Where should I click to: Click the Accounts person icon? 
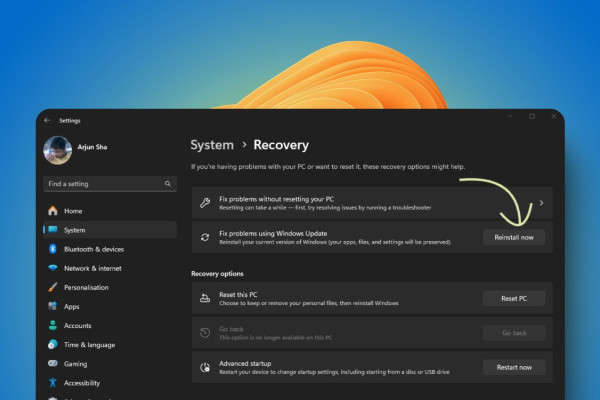[53, 325]
